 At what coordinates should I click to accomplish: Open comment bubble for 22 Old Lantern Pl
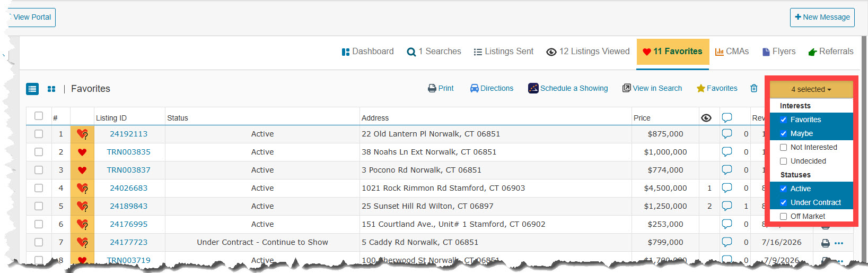point(727,134)
